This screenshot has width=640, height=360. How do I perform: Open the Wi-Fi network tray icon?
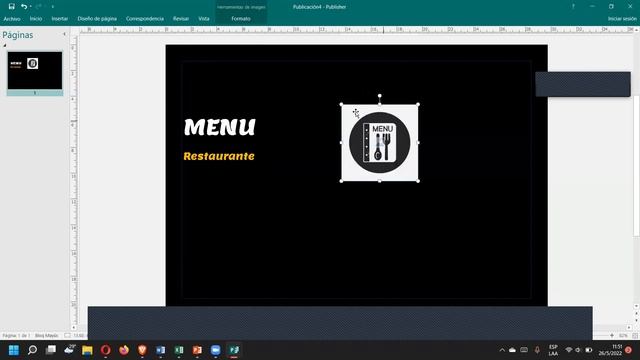click(569, 350)
